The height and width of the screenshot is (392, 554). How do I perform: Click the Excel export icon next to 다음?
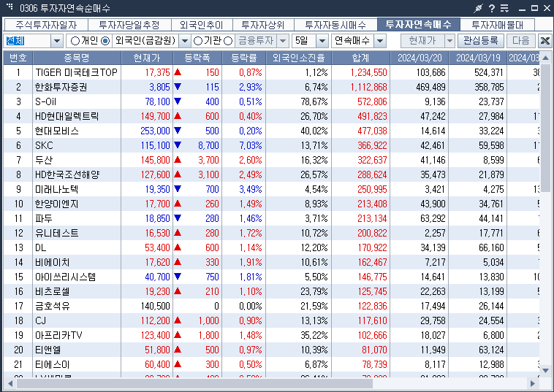(x=544, y=41)
